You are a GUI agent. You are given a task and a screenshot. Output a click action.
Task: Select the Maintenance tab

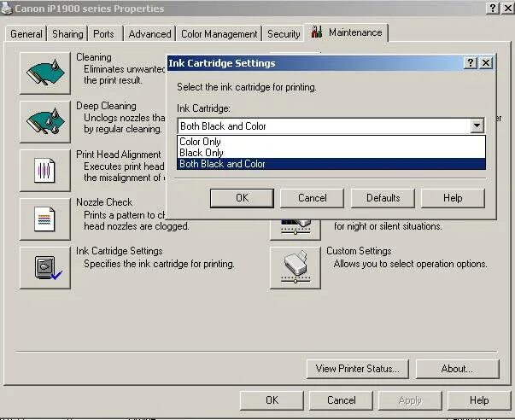point(347,32)
